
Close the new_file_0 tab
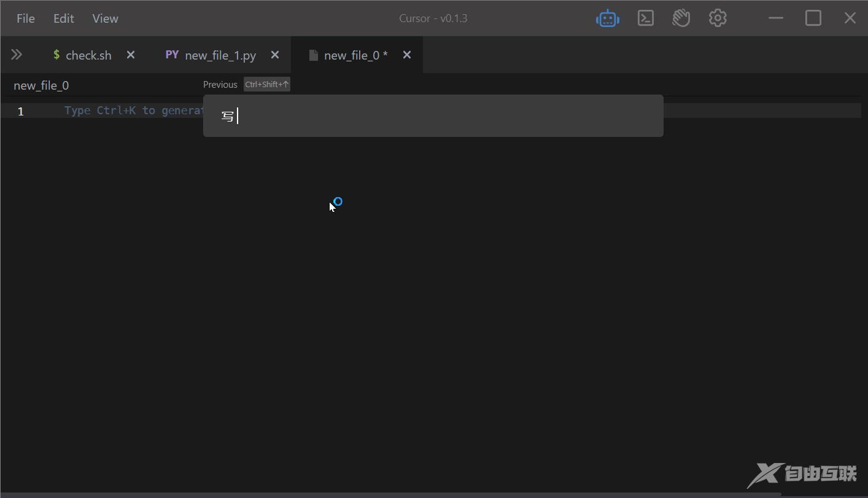click(407, 55)
